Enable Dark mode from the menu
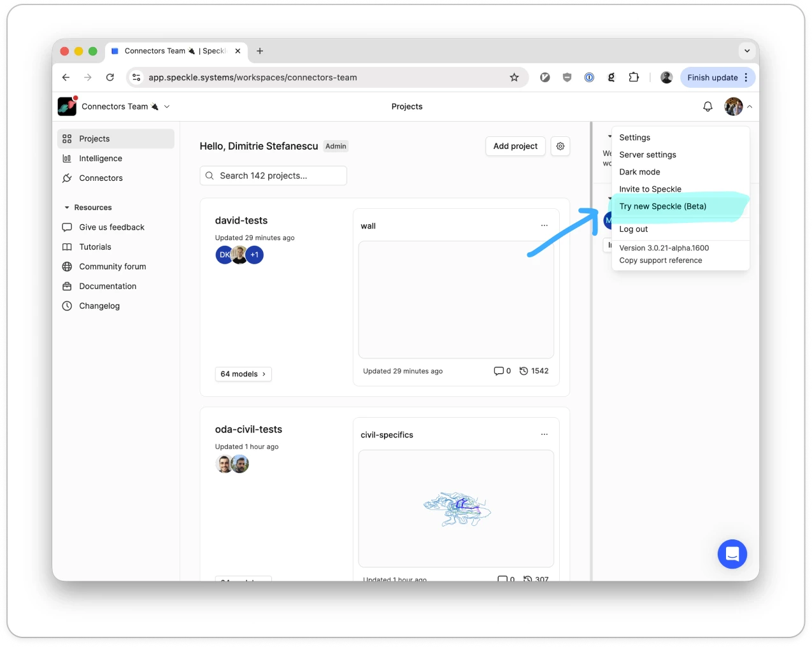The height and width of the screenshot is (647, 812). (639, 171)
